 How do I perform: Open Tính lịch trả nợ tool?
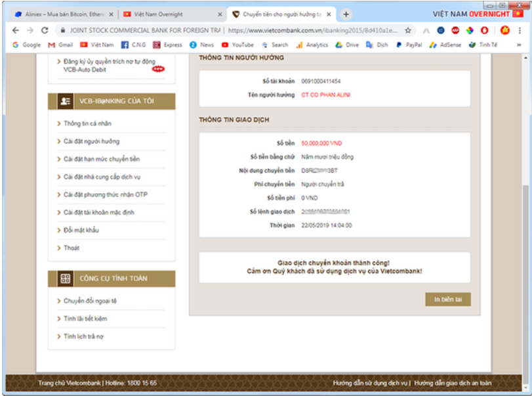click(83, 336)
